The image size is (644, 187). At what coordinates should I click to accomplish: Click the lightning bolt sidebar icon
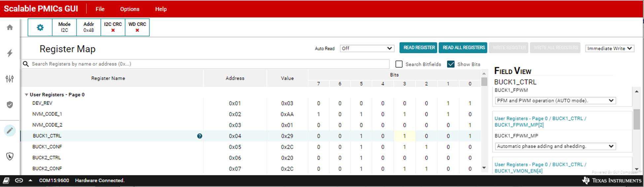point(10,53)
